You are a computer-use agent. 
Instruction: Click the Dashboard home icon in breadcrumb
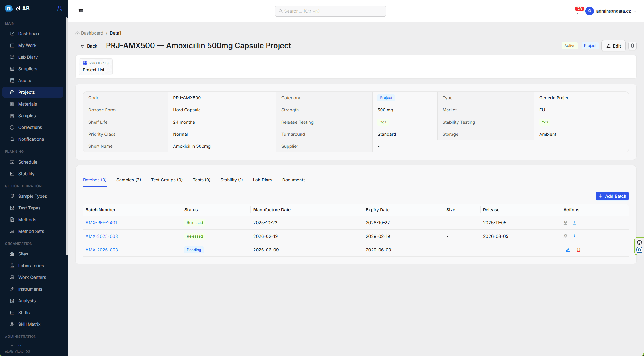tap(78, 33)
